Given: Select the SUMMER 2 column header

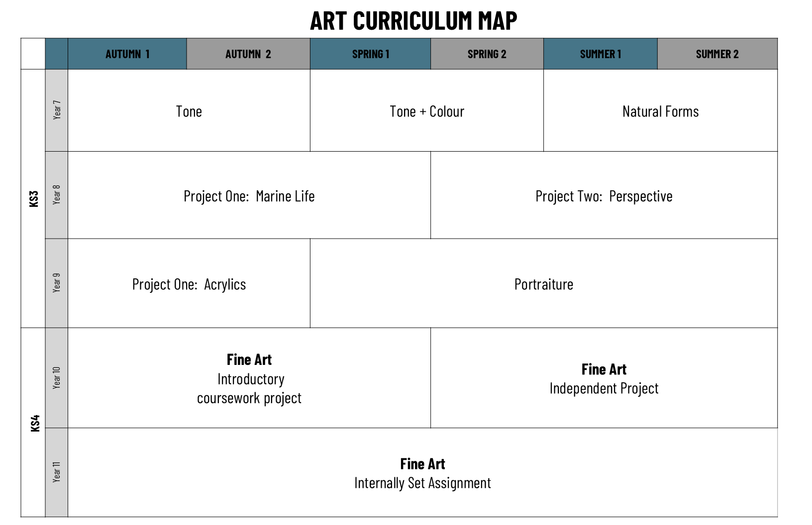Looking at the screenshot, I should tap(717, 54).
